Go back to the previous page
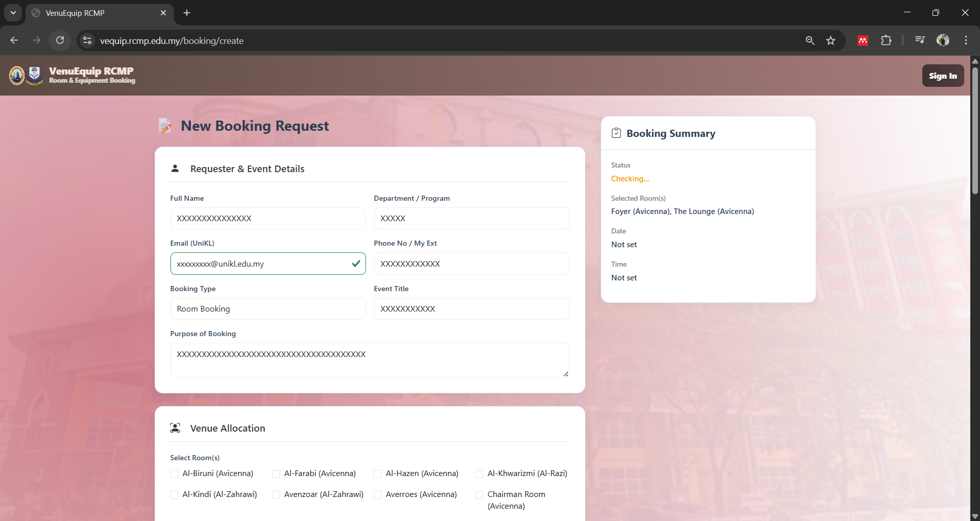This screenshot has width=980, height=521. (x=14, y=40)
